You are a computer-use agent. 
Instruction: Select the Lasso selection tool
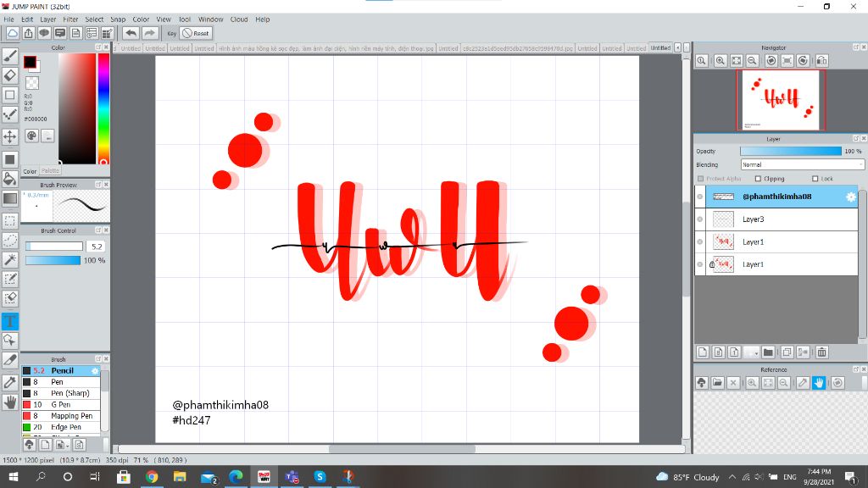(10, 240)
